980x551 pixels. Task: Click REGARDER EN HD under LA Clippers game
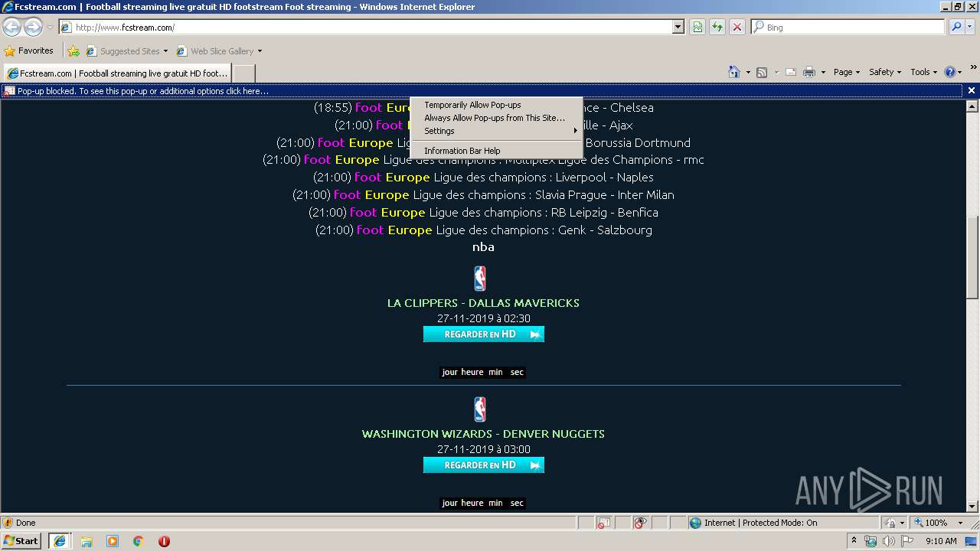(484, 334)
